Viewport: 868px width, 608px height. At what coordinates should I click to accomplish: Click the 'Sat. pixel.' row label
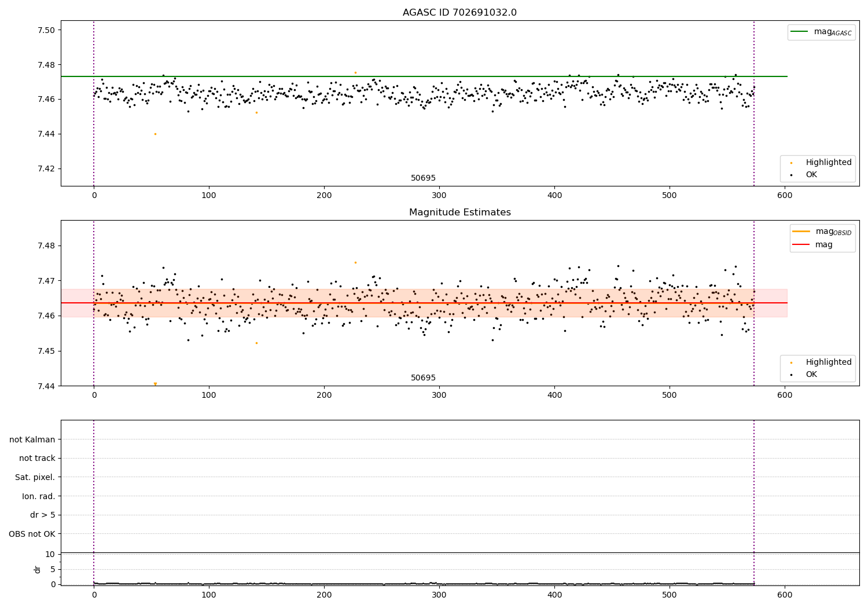click(x=35, y=477)
